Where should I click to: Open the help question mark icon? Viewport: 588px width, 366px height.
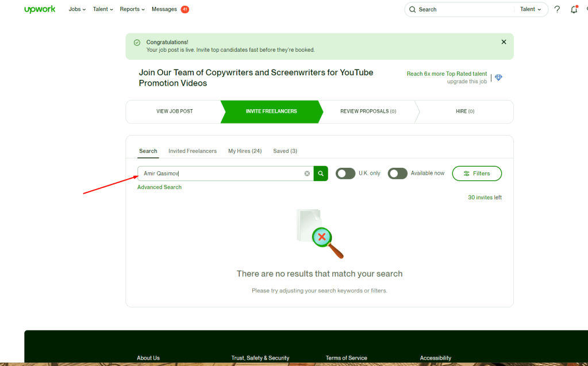coord(558,9)
